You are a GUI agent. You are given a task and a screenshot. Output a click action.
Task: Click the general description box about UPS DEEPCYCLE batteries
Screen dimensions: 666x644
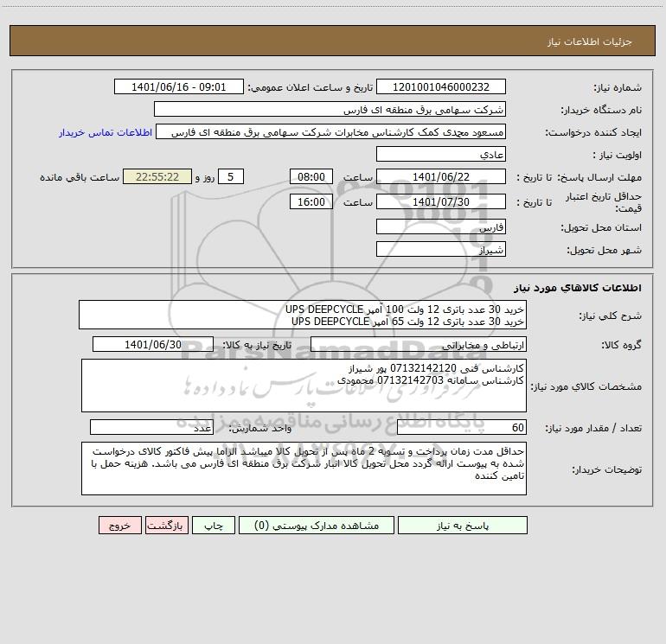pyautogui.click(x=303, y=315)
